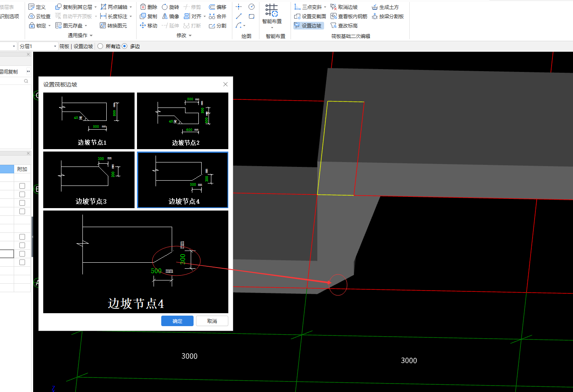Click the panel search magnifier icon
Image resolution: width=573 pixels, height=392 pixels.
tap(26, 81)
